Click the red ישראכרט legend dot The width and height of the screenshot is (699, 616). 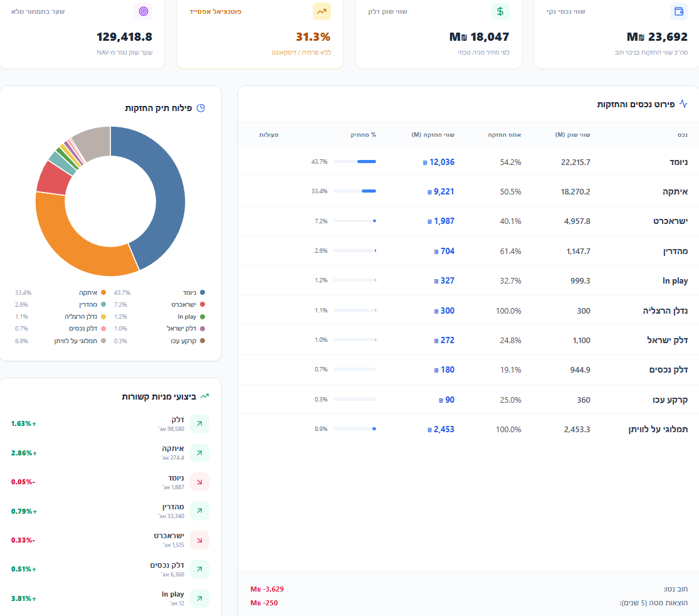point(202,304)
